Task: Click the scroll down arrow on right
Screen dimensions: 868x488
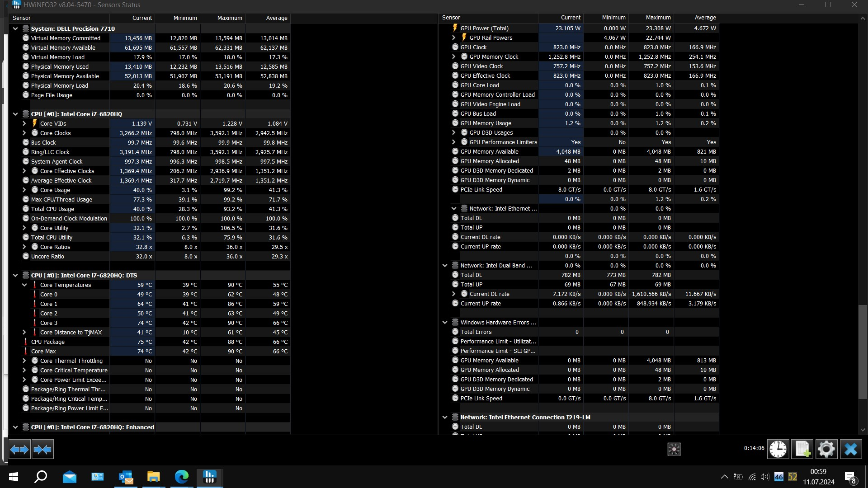Action: (x=863, y=430)
